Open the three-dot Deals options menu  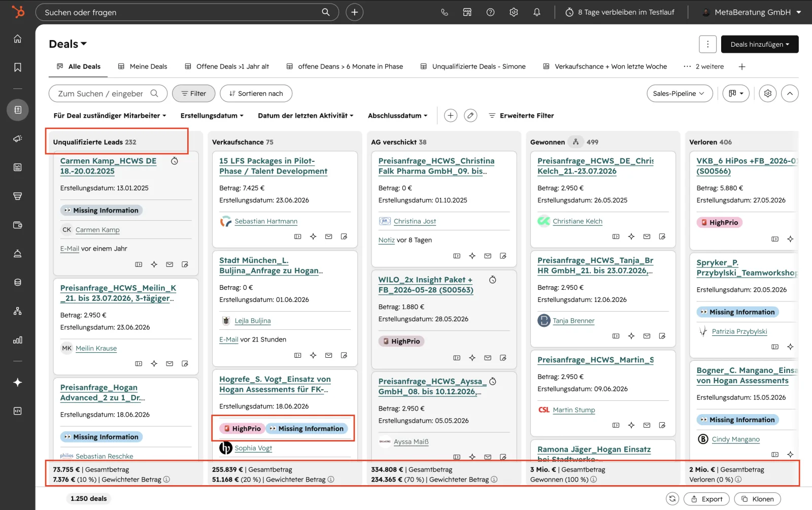click(707, 44)
